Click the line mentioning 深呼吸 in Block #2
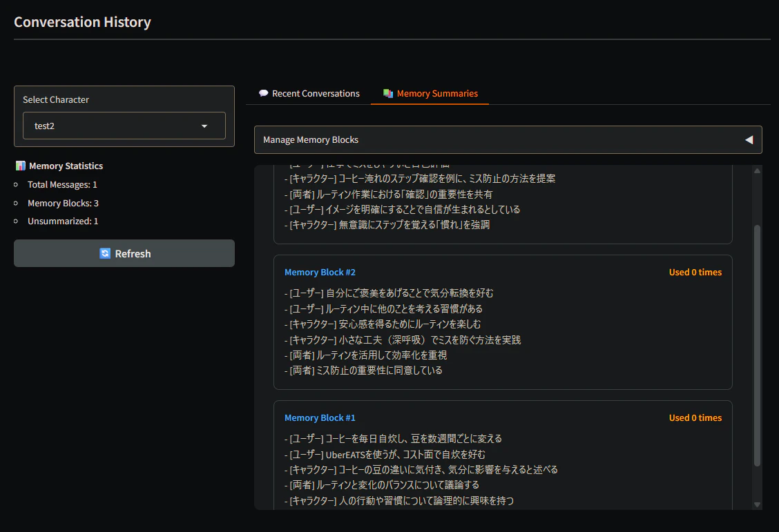779x532 pixels. point(403,340)
